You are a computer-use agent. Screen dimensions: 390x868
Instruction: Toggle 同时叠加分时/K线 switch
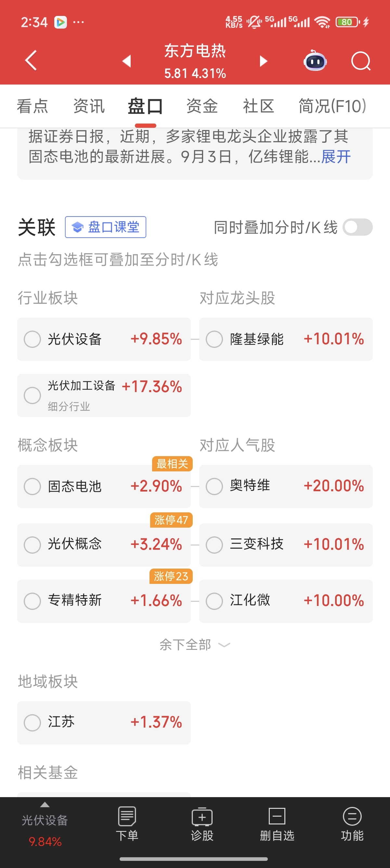tap(358, 227)
